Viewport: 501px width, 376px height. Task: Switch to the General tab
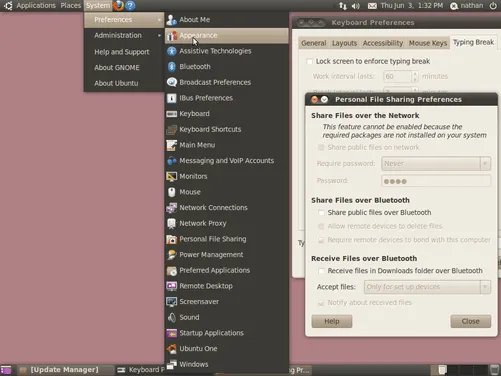314,43
